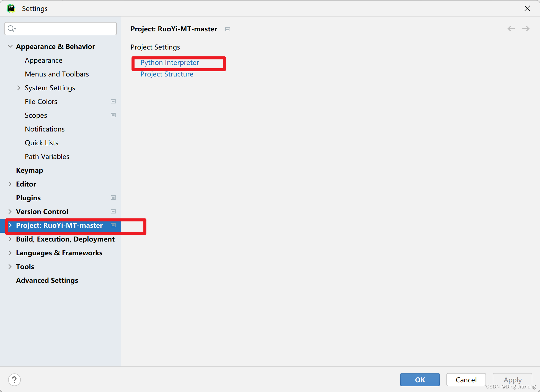Click the PyCharm logo in title bar
Viewport: 540px width, 392px height.
click(11, 8)
